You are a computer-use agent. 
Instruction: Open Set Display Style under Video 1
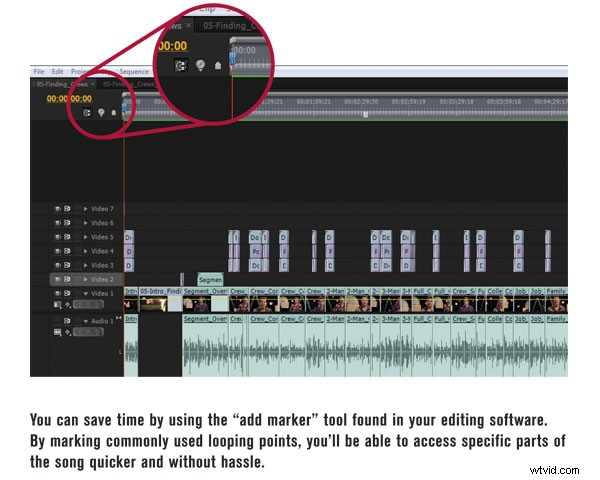pyautogui.click(x=58, y=305)
